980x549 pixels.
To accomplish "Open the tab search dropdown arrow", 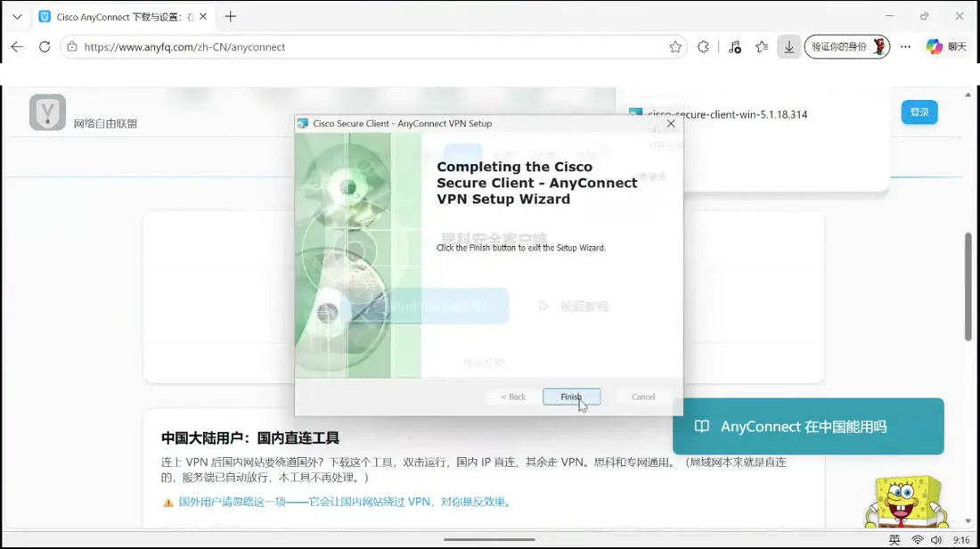I will coord(18,17).
